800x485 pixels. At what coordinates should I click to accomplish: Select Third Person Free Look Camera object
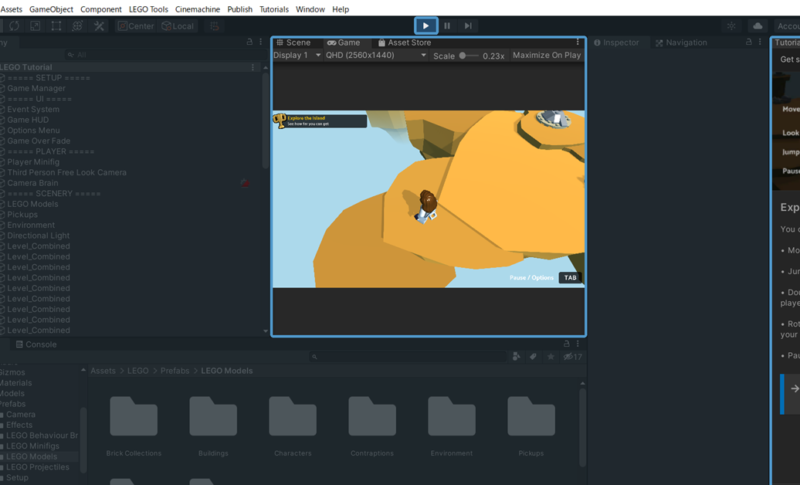tap(67, 172)
